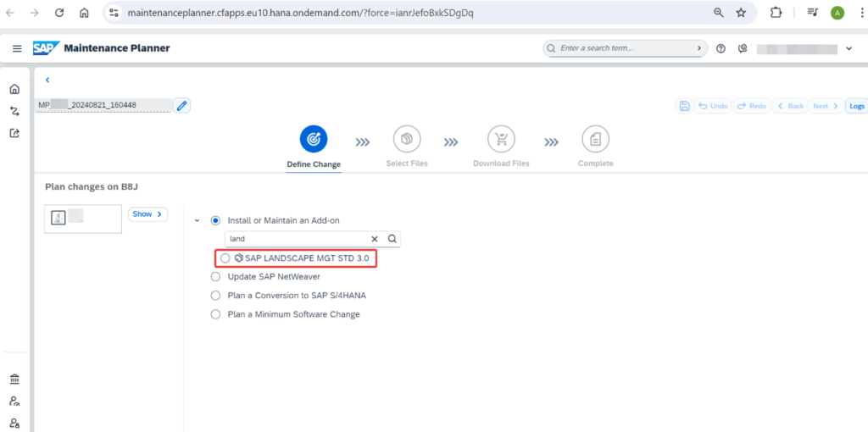Clear the add-on search with X
The width and height of the screenshot is (868, 432).
point(375,239)
